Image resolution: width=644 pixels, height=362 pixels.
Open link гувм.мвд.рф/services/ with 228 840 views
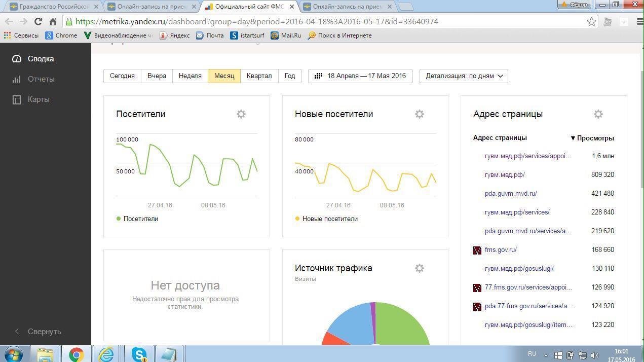[x=517, y=212]
